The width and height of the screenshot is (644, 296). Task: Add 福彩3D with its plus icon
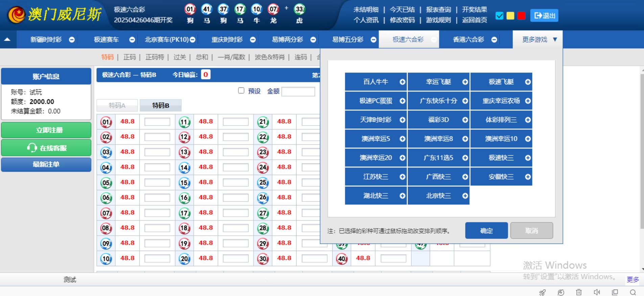(x=465, y=120)
